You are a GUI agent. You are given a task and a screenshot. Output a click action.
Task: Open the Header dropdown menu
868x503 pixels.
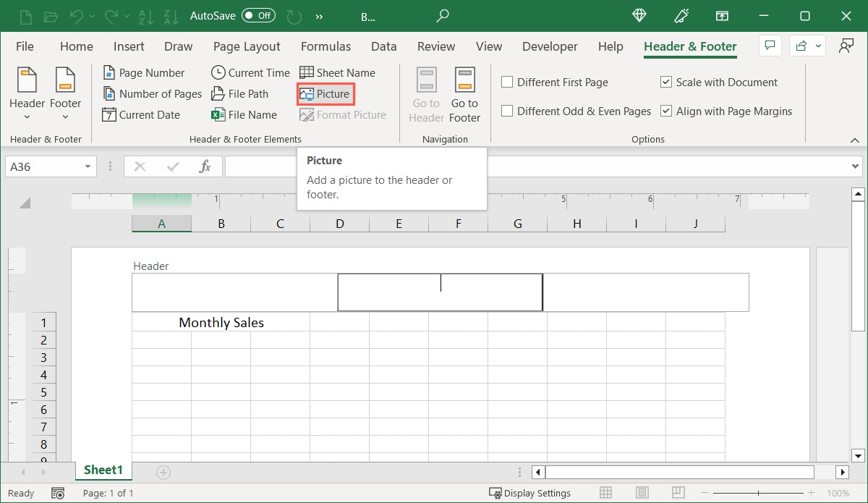point(27,95)
